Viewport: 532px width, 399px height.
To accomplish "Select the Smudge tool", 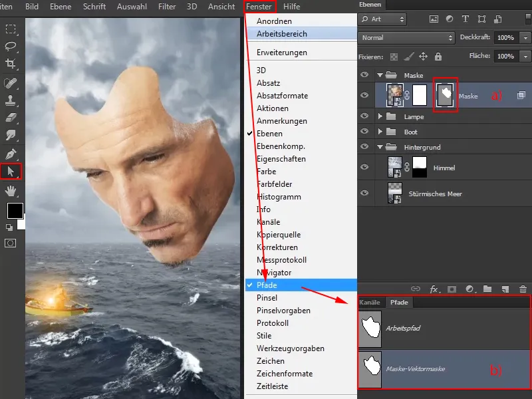I will pyautogui.click(x=11, y=135).
